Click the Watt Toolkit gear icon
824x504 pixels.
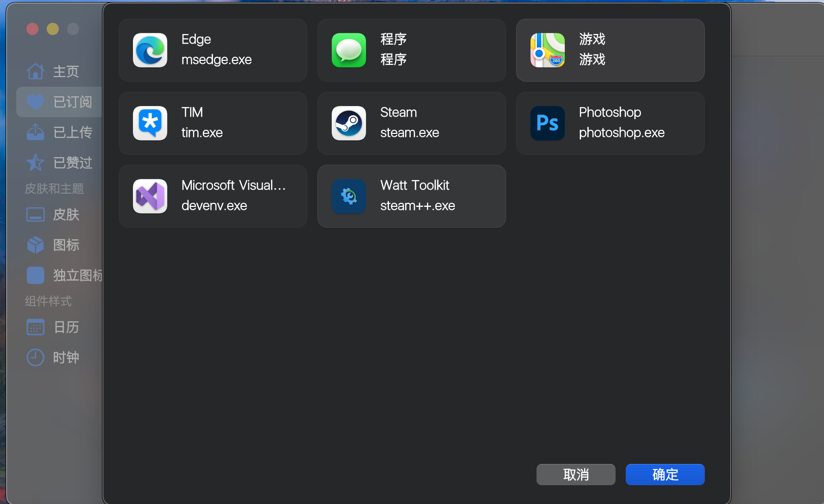349,196
